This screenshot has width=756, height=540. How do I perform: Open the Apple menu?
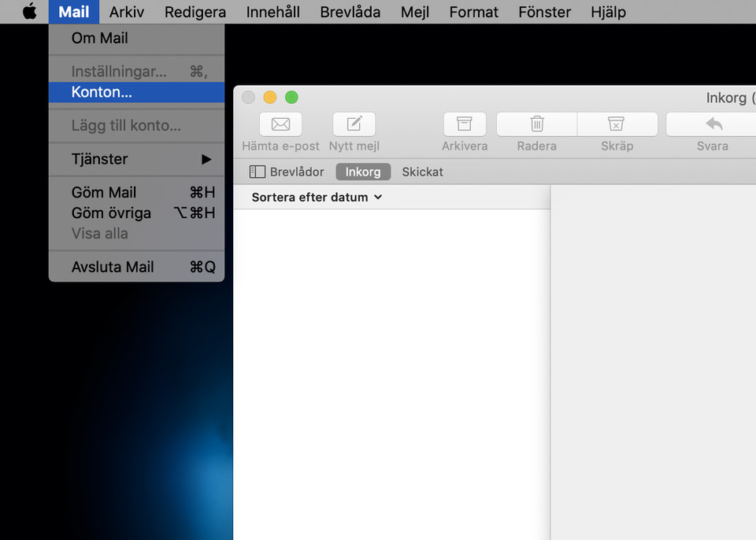tap(29, 12)
